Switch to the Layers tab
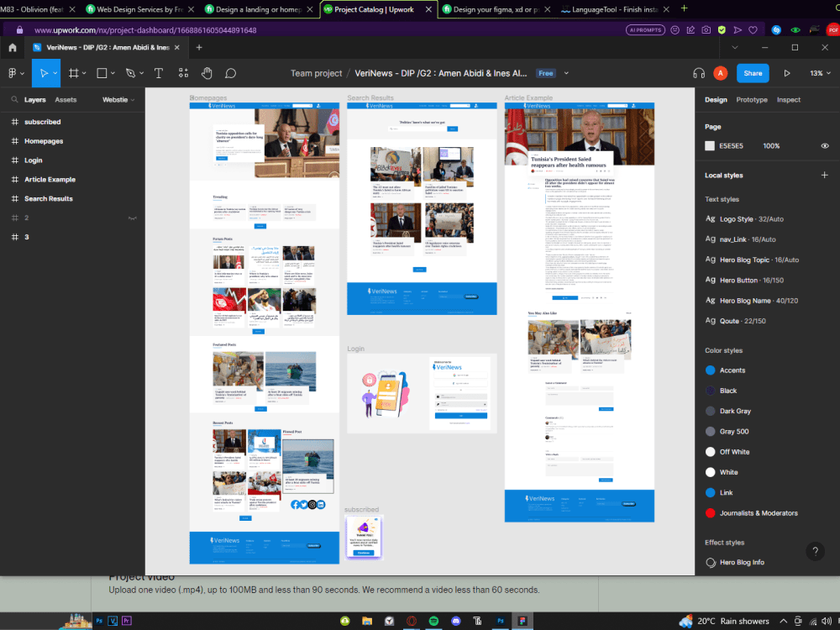The image size is (840, 630). 34,100
